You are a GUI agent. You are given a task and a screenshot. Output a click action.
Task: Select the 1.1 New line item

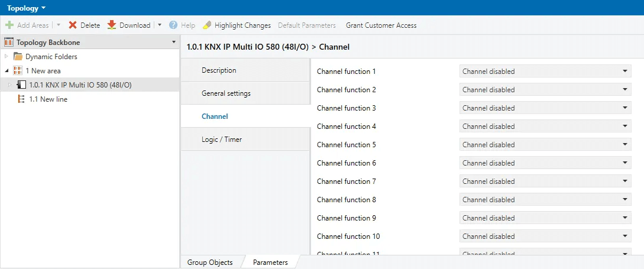pos(47,99)
